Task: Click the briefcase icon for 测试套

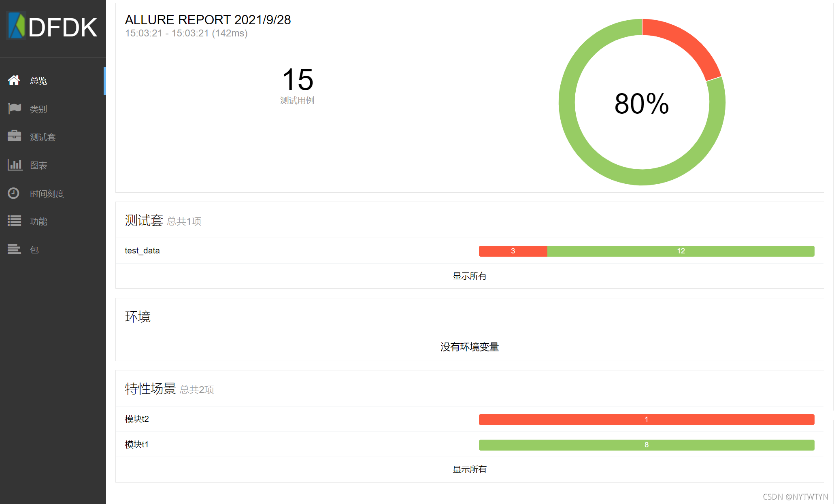Action: point(14,136)
